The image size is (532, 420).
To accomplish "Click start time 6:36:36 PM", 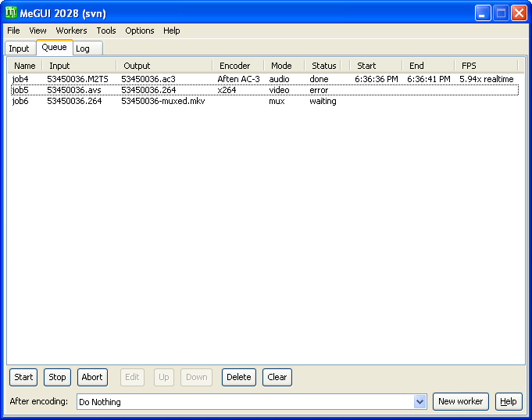I will point(377,79).
